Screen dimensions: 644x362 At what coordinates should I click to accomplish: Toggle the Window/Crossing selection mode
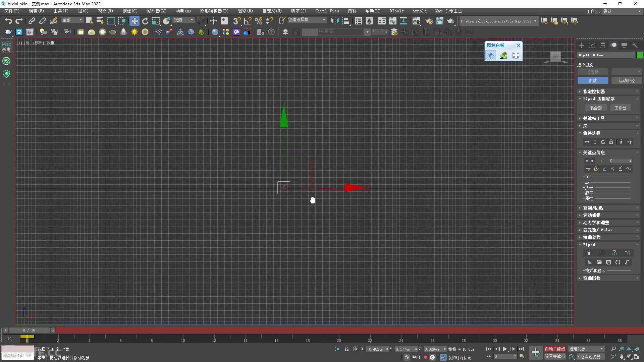(x=121, y=21)
